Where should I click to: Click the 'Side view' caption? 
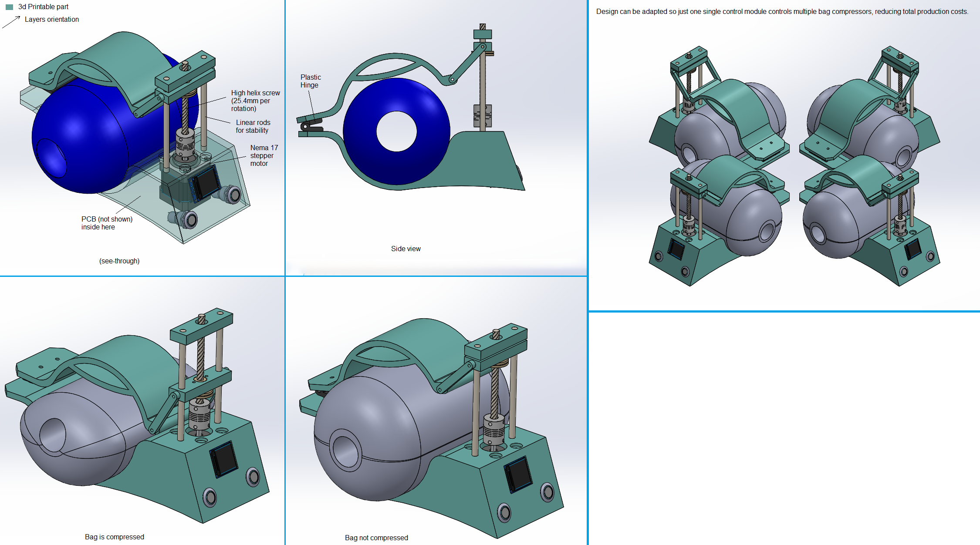coord(406,249)
